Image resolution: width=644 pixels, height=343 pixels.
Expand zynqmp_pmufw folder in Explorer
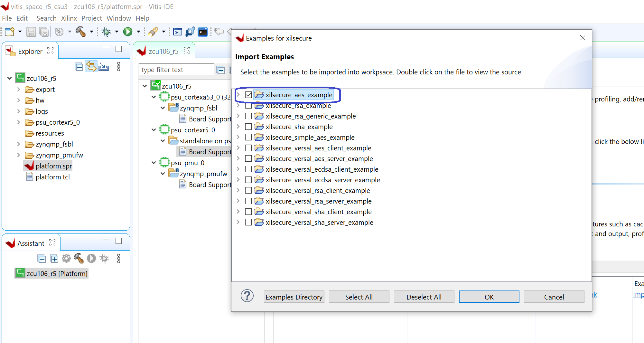19,155
